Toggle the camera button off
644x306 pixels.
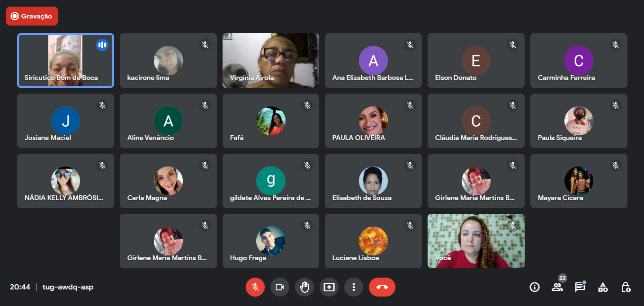pos(280,287)
